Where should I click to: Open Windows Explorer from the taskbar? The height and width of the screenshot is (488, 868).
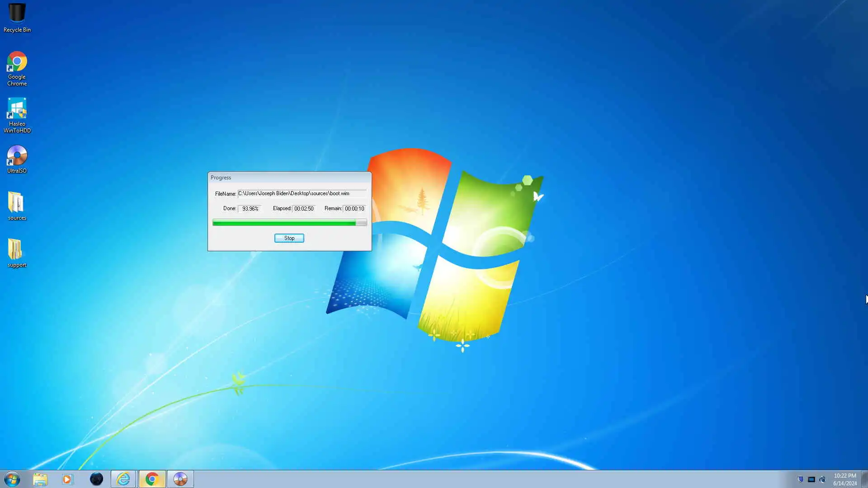[40, 479]
